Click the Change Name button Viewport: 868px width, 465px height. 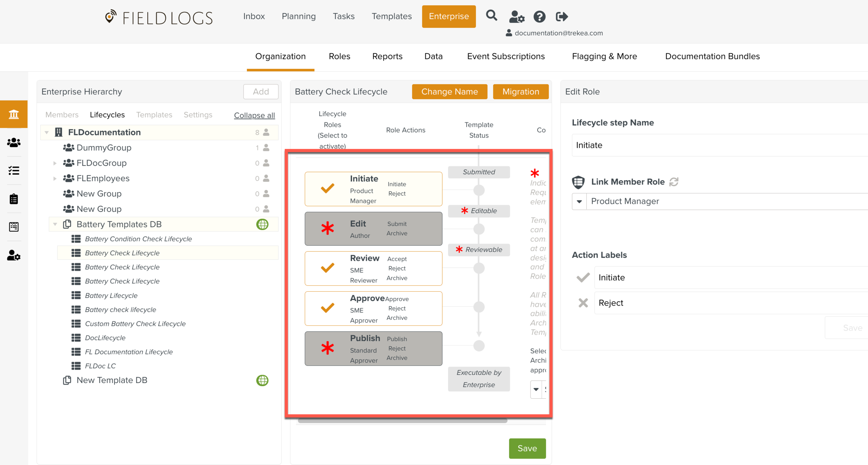(449, 92)
